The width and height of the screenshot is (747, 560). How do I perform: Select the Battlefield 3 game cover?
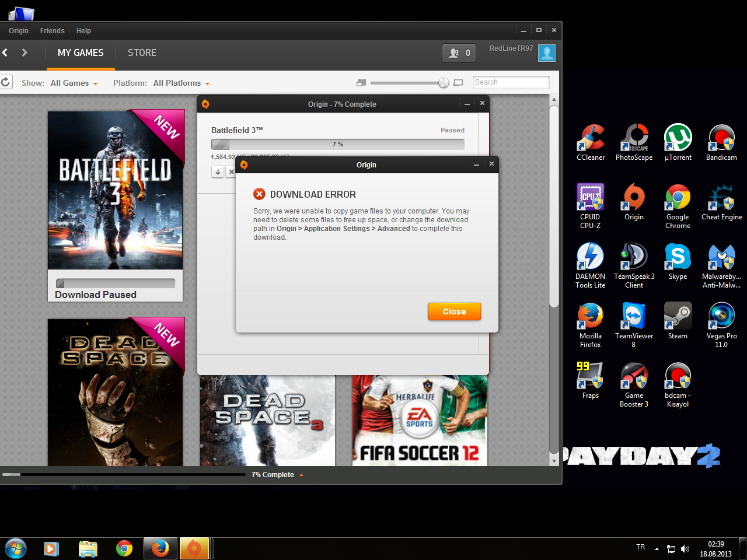(116, 191)
